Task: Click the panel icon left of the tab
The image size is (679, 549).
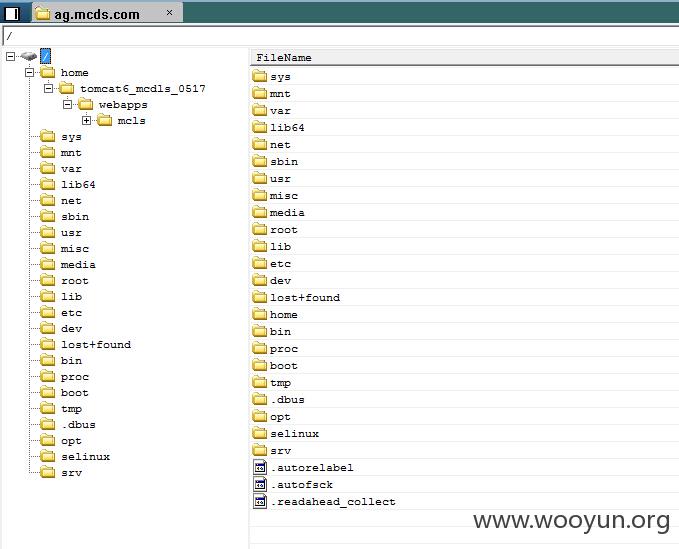Action: (12, 14)
